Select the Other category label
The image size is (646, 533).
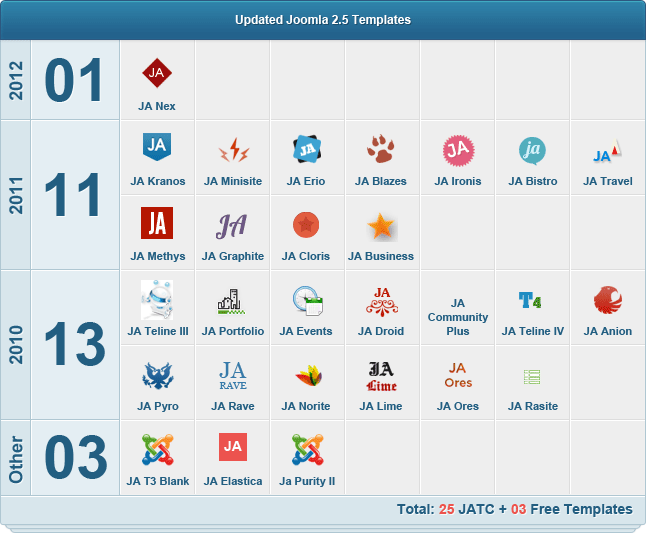[16, 459]
